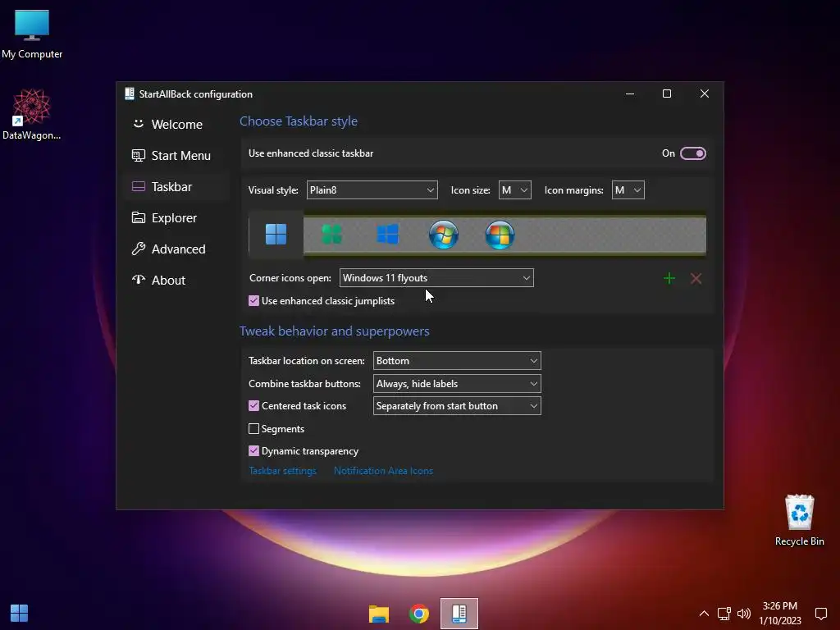This screenshot has height=630, width=840.
Task: Select the green clover start button style
Action: [x=331, y=234]
